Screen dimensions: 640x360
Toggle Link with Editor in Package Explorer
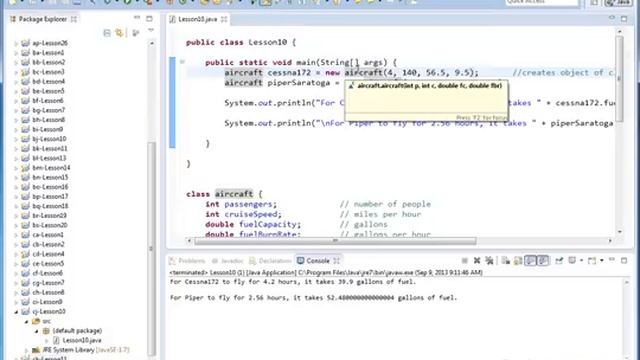click(x=119, y=33)
